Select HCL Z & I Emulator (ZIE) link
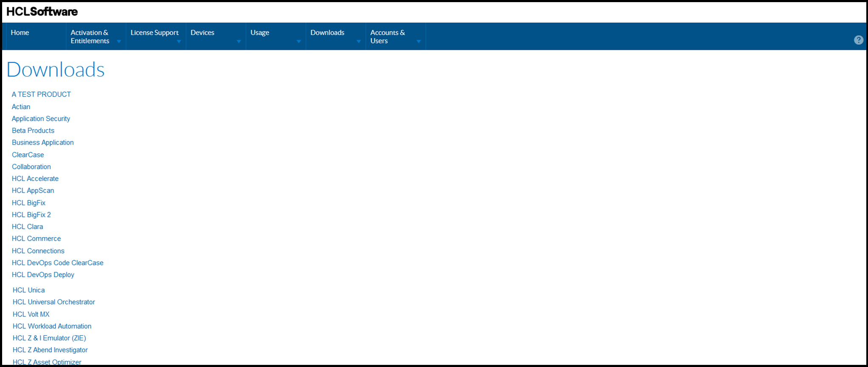 pyautogui.click(x=49, y=338)
